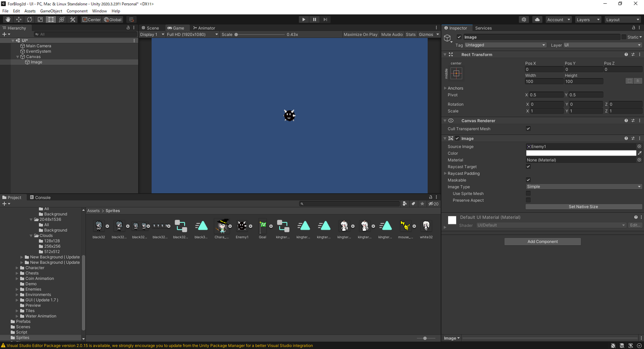644x349 pixels.
Task: Open the GameObject menu
Action: coord(50,10)
